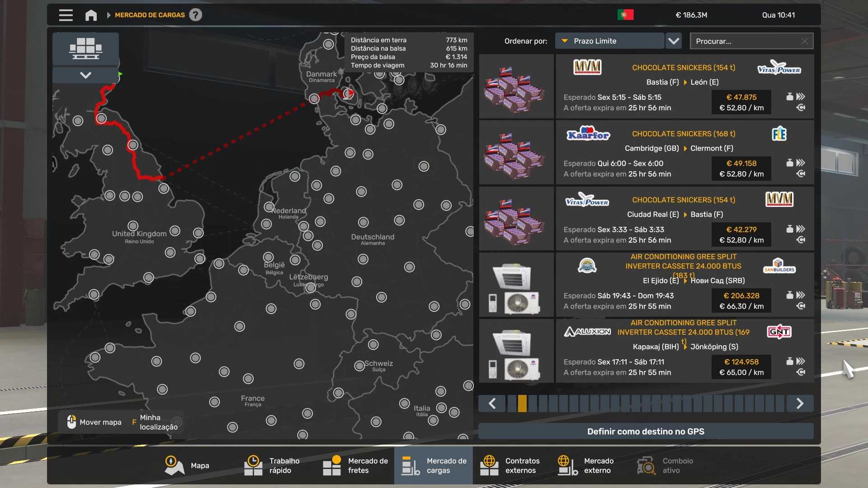Open the Mercado de fretes tab
868x488 pixels.
coord(355,465)
